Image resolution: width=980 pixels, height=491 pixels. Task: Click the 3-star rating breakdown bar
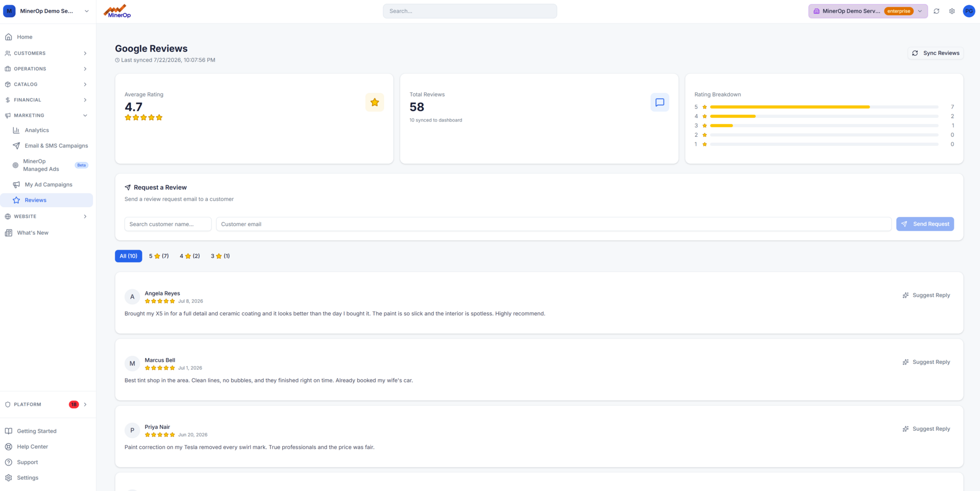(824, 126)
